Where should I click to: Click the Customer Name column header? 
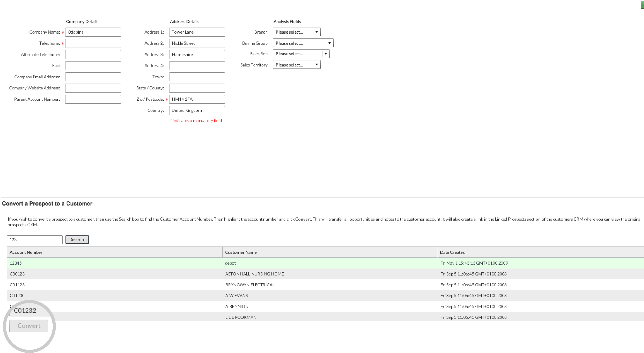330,252
